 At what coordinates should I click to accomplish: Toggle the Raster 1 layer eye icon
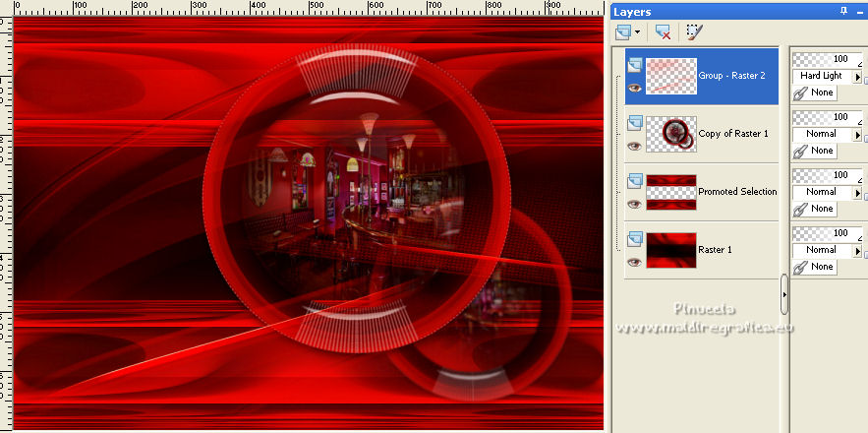(x=634, y=262)
